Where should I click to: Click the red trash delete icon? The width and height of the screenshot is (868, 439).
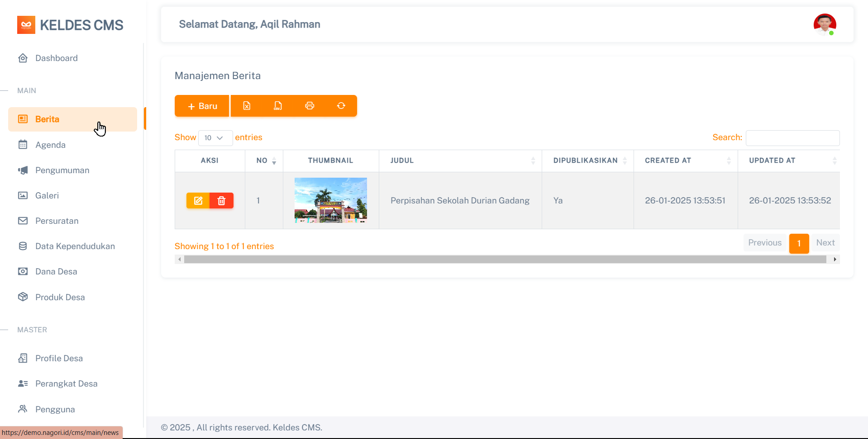[221, 201]
